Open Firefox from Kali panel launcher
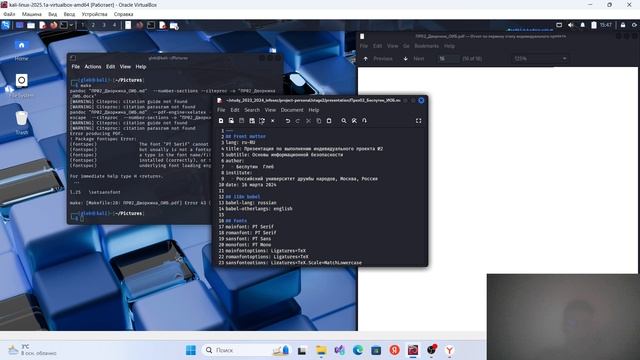 point(53,25)
